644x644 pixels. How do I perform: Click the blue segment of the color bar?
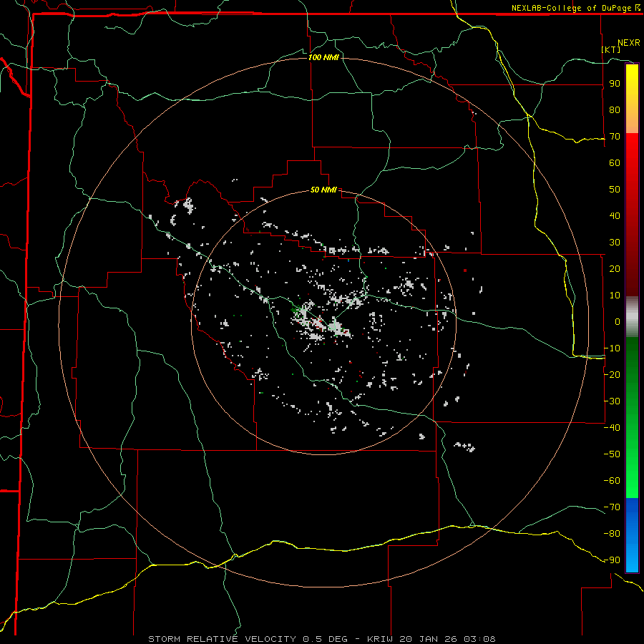coord(632,535)
